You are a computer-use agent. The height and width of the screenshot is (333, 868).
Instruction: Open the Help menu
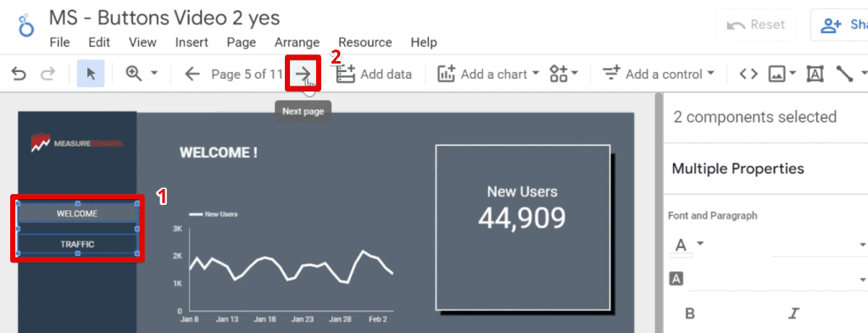tap(424, 42)
